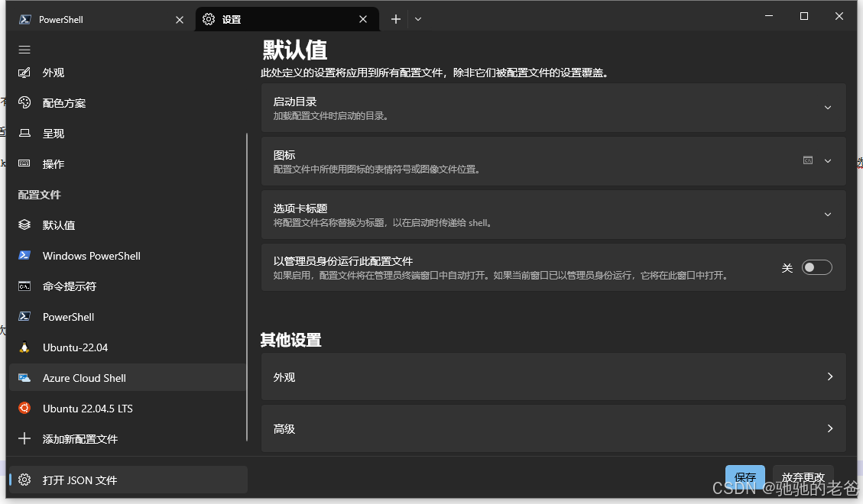
Task: Select the Ubuntu-22.04 profile
Action: 128,347
